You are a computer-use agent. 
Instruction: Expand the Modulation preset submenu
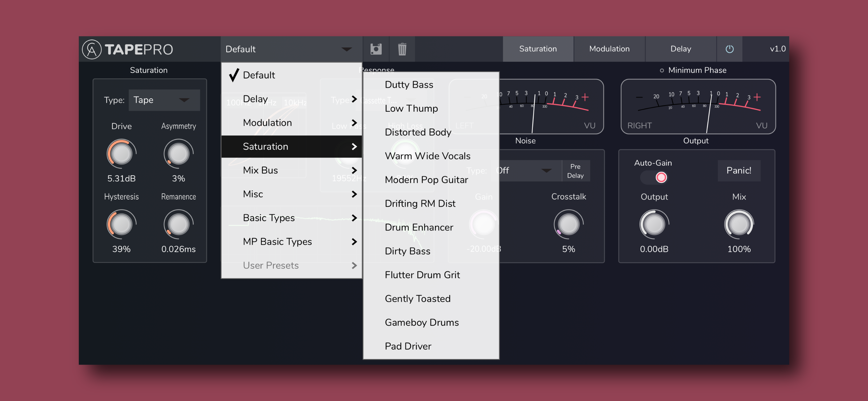pyautogui.click(x=292, y=123)
